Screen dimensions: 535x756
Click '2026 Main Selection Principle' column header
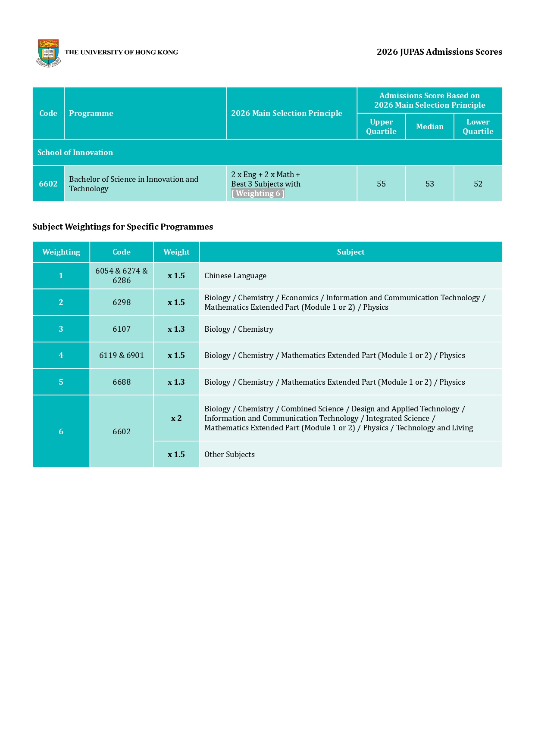[x=291, y=113]
